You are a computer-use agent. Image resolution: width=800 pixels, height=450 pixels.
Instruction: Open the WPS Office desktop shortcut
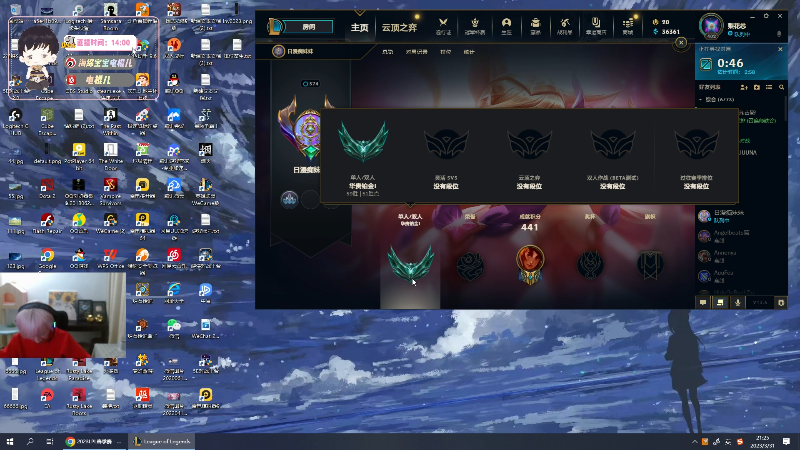tap(111, 259)
